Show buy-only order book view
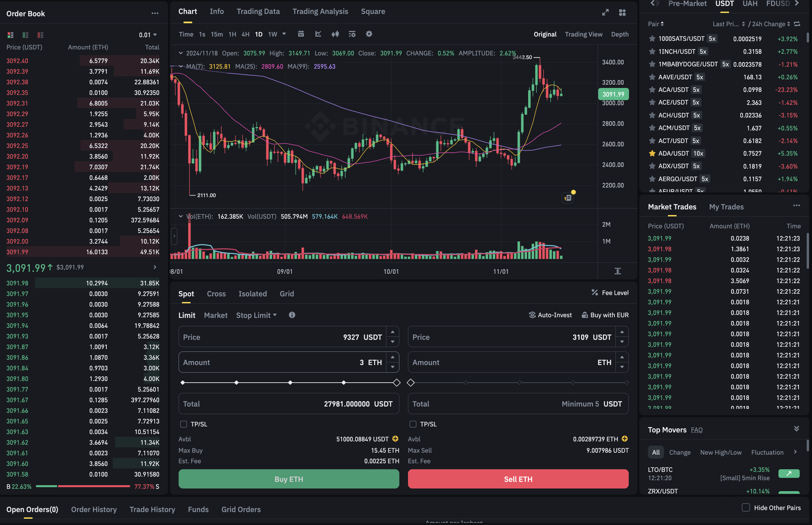Viewport: 812px width, 525px height. click(x=25, y=35)
